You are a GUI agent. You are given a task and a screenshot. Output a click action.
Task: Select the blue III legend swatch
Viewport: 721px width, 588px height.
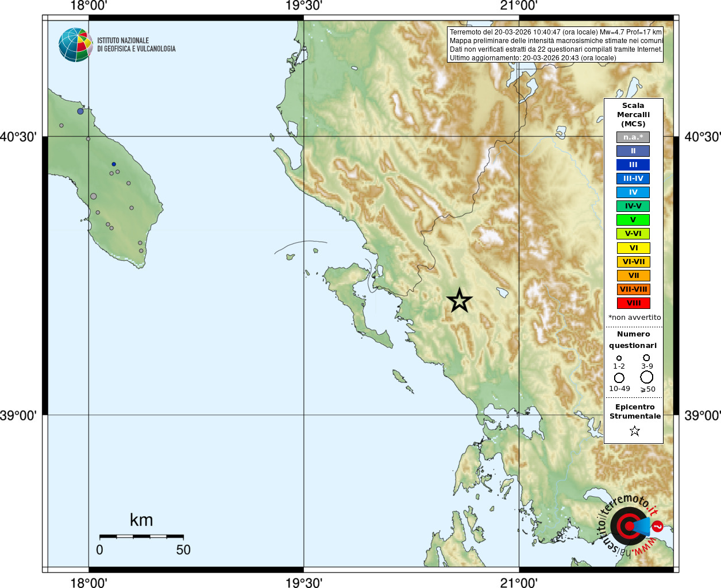(633, 165)
